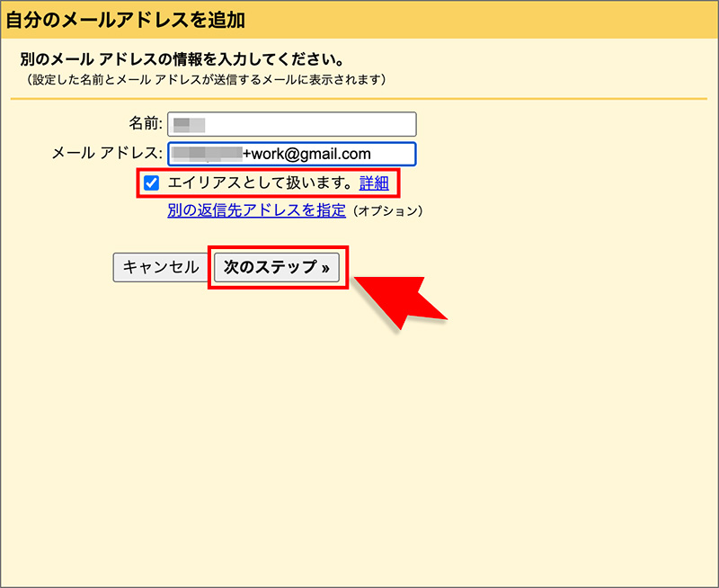Viewport: 719px width, 588px height.
Task: Click the heading 自分のメールアドレスを追加
Action: pos(126,20)
